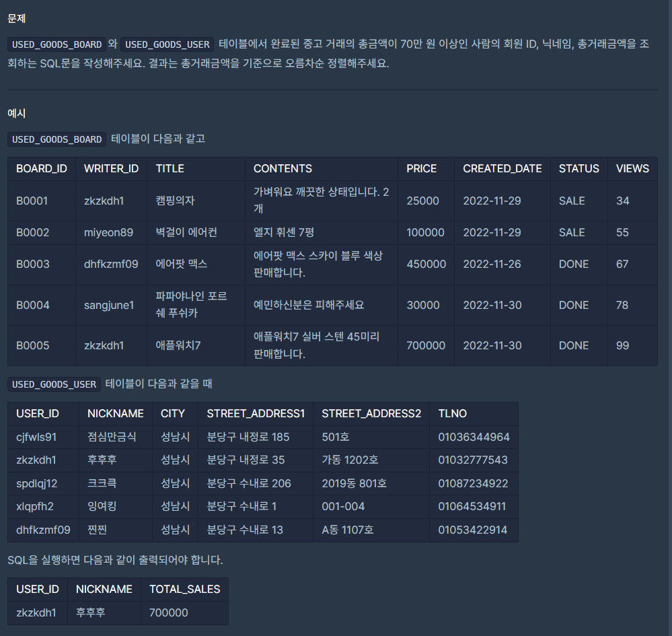The image size is (672, 636).
Task: Click the PRICE column header
Action: coord(421,168)
